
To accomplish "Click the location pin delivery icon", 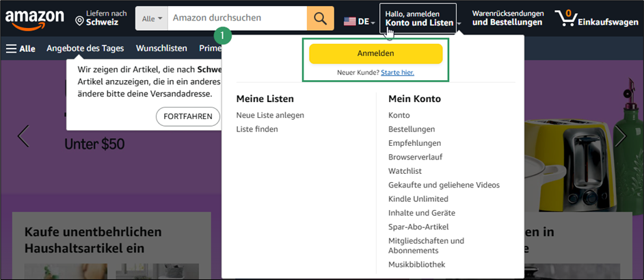I will pyautogui.click(x=80, y=21).
